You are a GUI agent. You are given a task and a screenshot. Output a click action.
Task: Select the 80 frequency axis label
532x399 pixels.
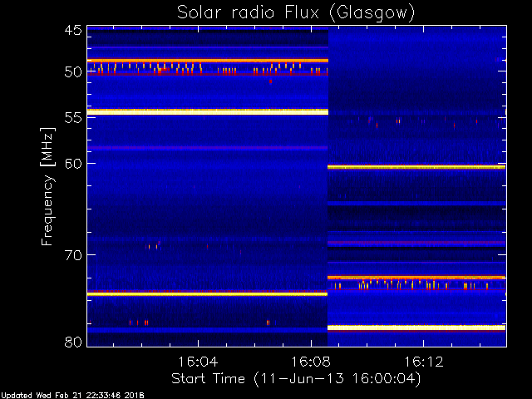pyautogui.click(x=73, y=342)
